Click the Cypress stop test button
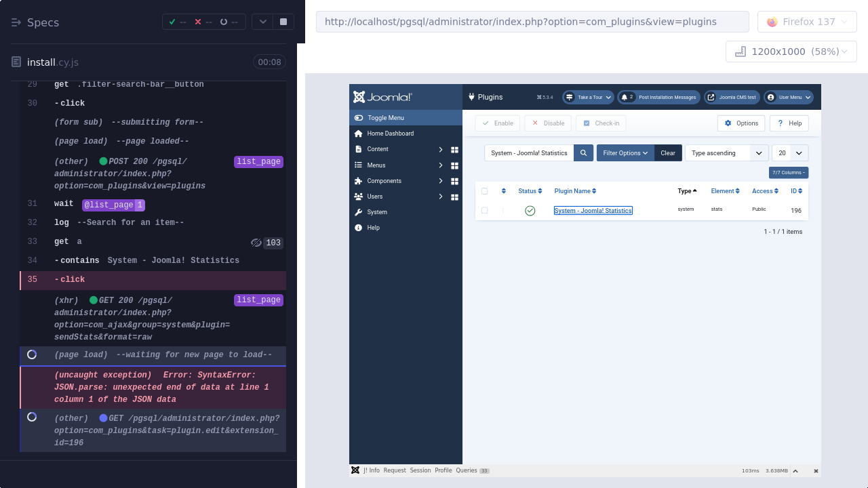The image size is (868, 488). [x=283, y=22]
